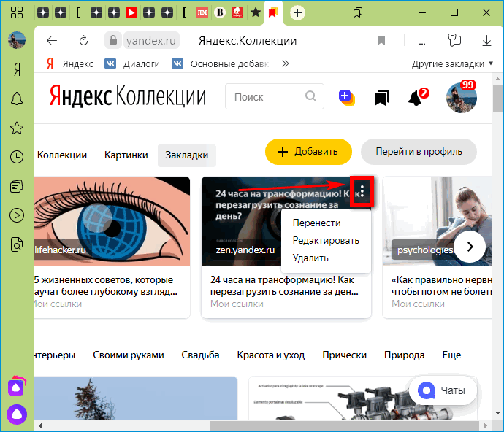Screen dimensions: 504x432
Task: Run search with magnifier icon
Action: pos(310,96)
